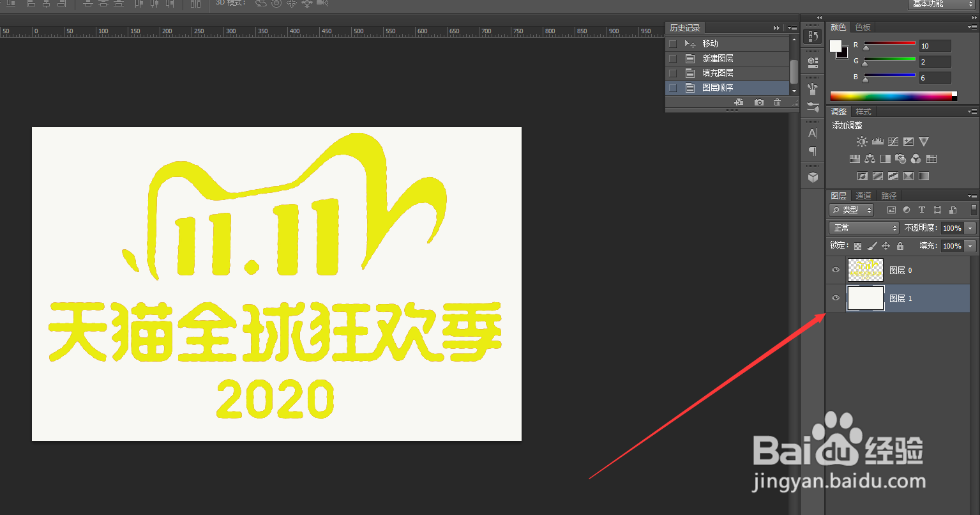
Task: Select the 图层 0 layer name
Action: 901,270
